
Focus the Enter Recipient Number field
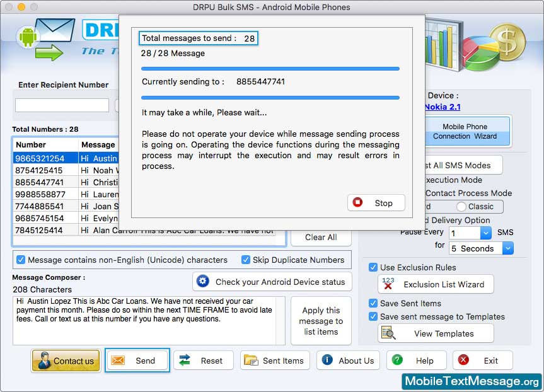click(62, 105)
